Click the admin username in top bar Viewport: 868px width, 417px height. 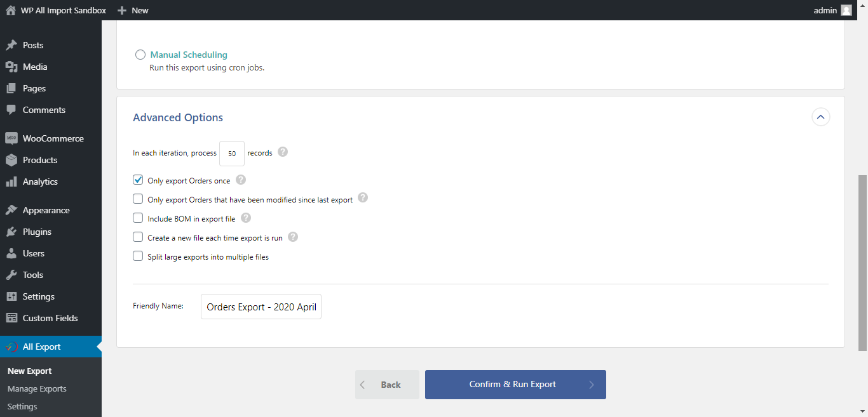click(x=825, y=10)
